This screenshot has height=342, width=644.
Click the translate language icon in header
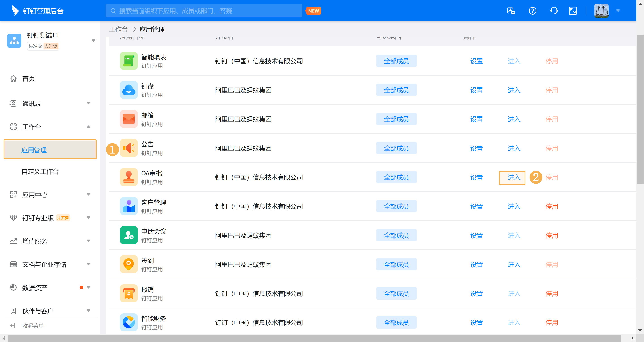tap(511, 11)
